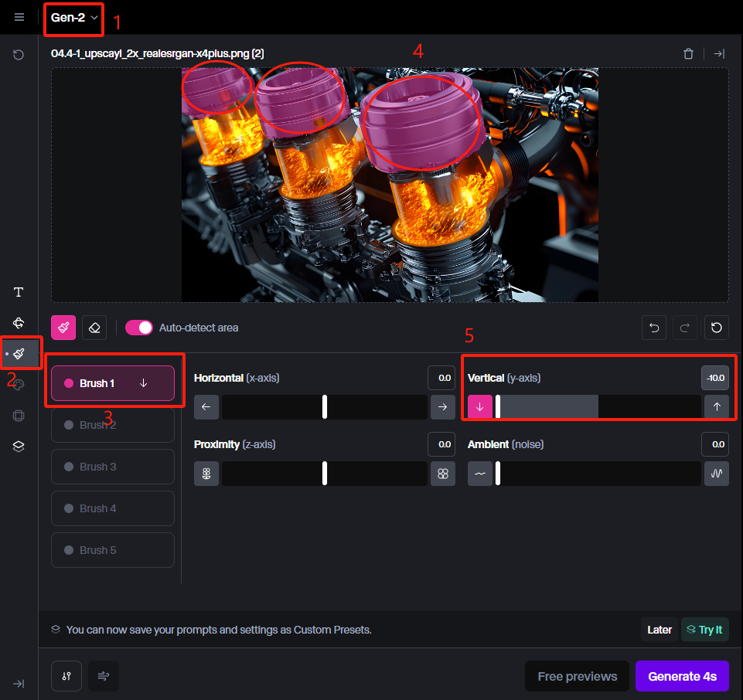
Task: Select Brush 1
Action: [x=113, y=383]
